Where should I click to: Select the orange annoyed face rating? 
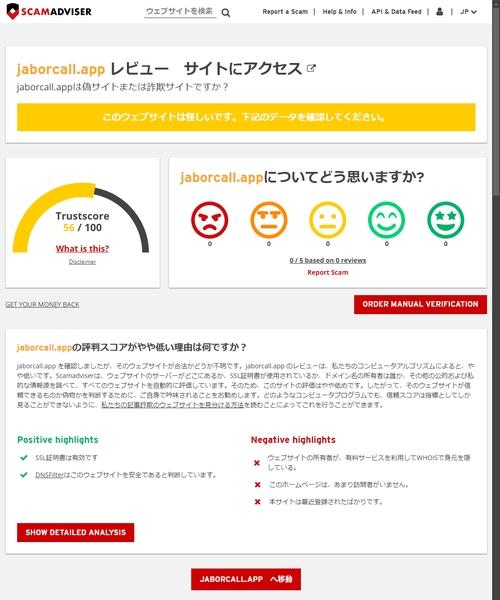pos(269,220)
